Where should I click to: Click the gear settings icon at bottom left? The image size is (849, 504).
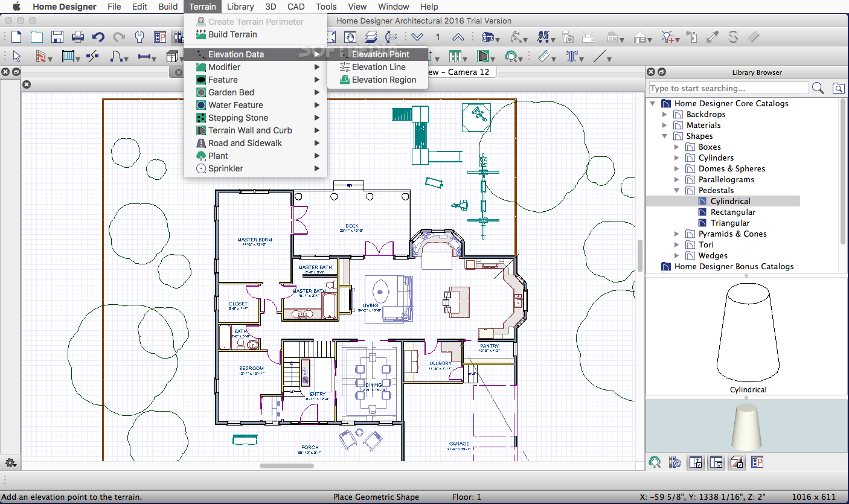(x=10, y=463)
